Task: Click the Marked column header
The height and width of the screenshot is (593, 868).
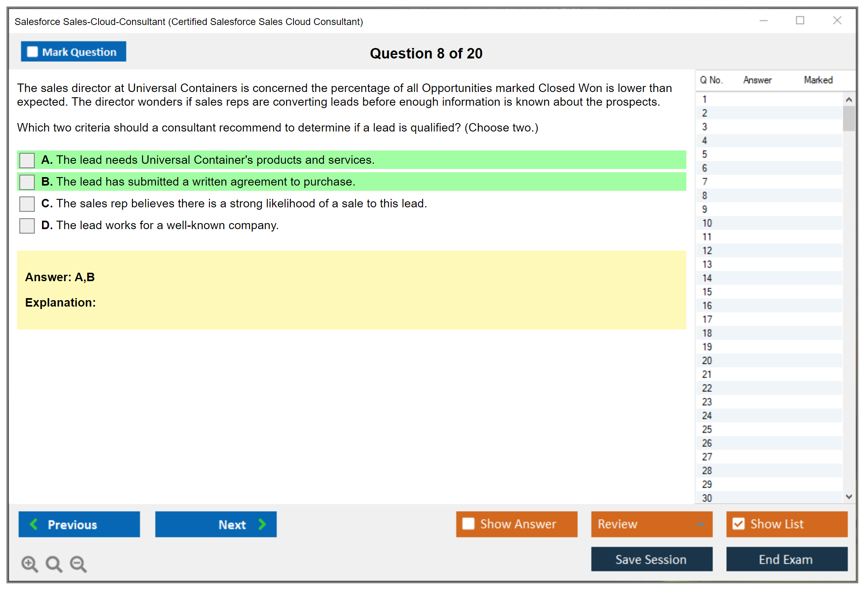Action: pos(818,80)
